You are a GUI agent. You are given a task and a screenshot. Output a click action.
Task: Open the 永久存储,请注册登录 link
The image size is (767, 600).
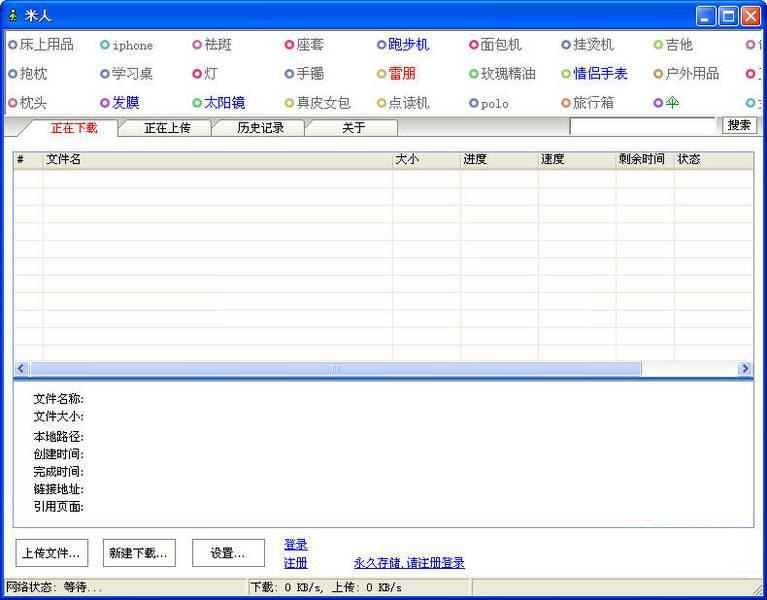pos(409,563)
